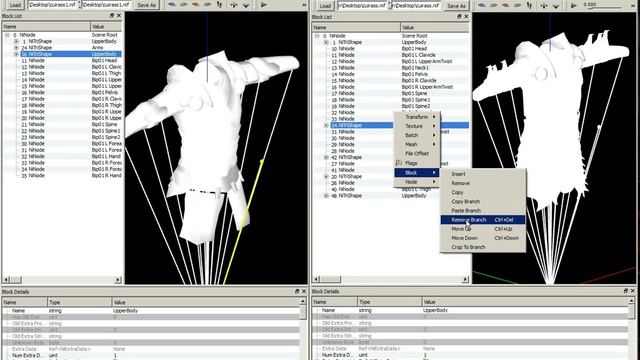Float the left window Block List panel
Viewport: 640px width, 360px height.
112,16
